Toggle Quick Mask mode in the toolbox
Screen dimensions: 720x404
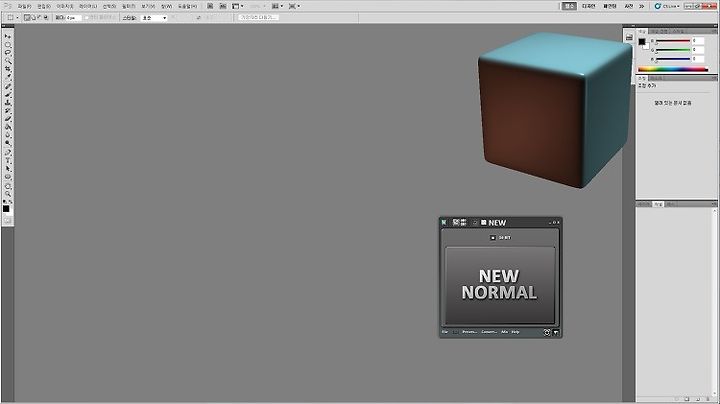coord(7,221)
